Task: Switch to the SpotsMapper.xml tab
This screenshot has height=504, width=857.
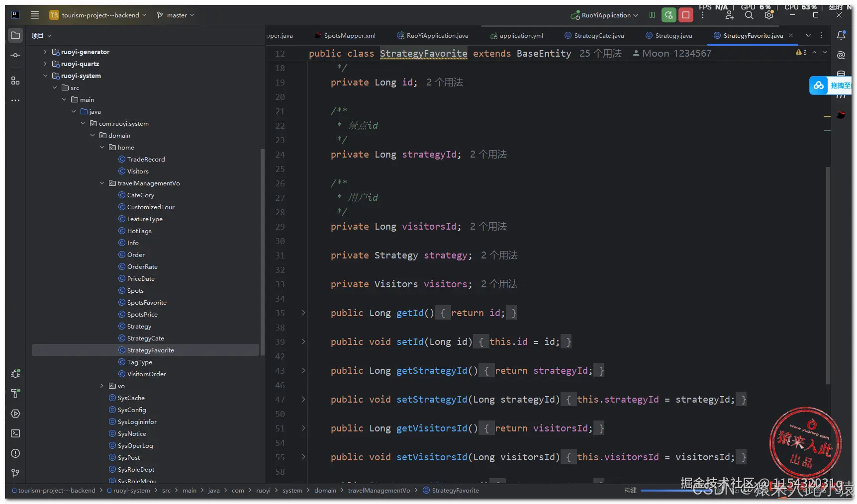Action: [345, 35]
